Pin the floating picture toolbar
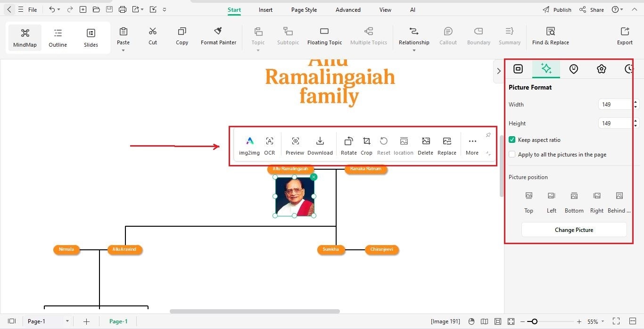644x329 pixels. 488,135
